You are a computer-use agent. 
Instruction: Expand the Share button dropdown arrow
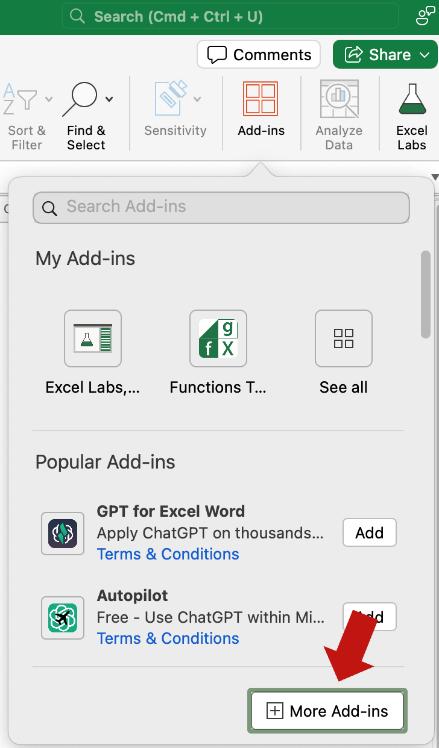425,55
